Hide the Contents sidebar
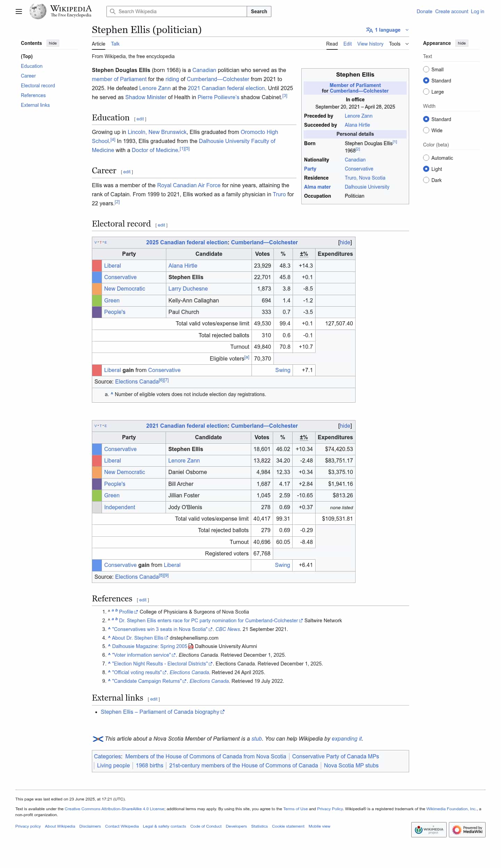The width and height of the screenshot is (501, 868). [53, 43]
